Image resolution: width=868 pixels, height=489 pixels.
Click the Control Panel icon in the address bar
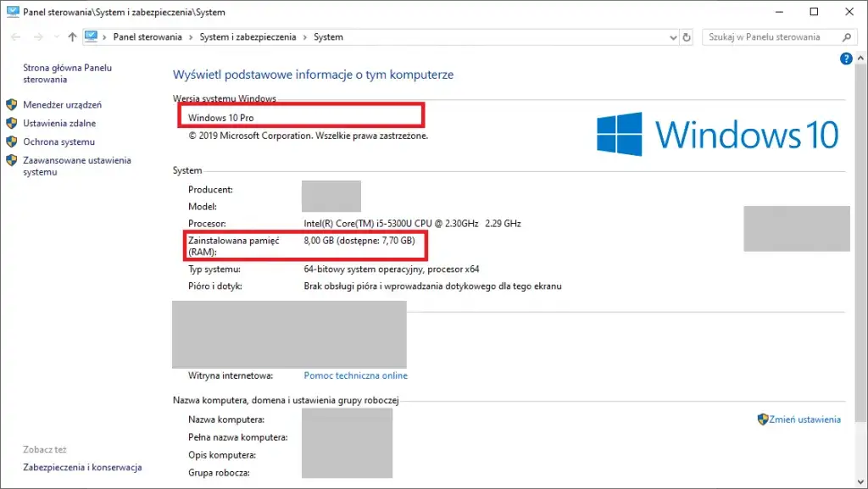tap(90, 36)
